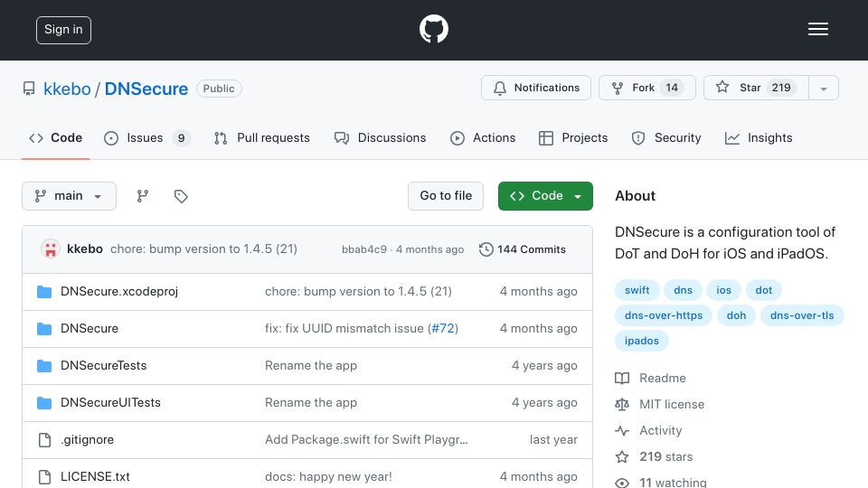Go to the Actions tab
Image resolution: width=868 pixels, height=488 pixels.
click(x=483, y=137)
